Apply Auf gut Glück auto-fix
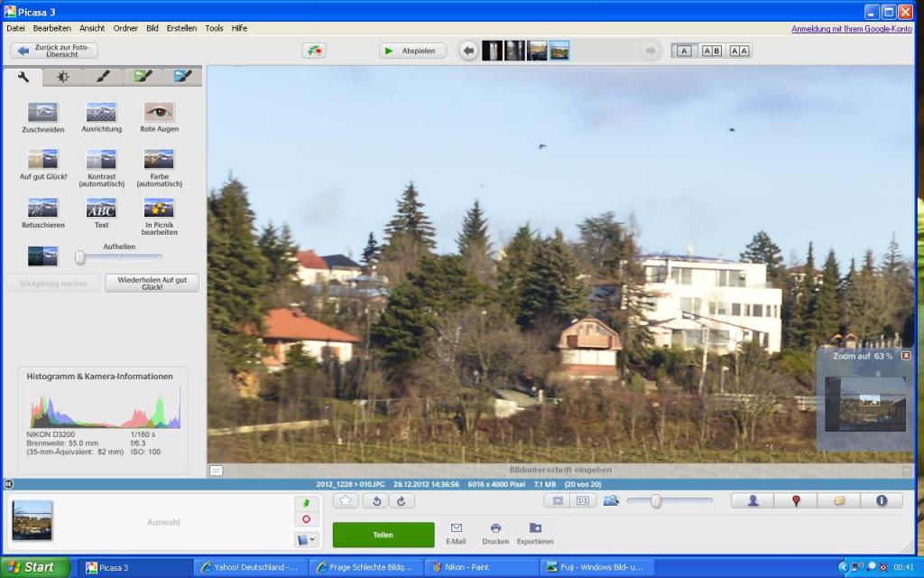The image size is (924, 578). coord(43,164)
